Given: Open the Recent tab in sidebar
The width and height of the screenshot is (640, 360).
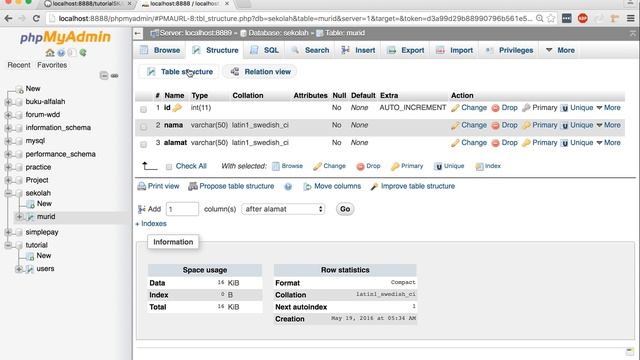Looking at the screenshot, I should pyautogui.click(x=19, y=65).
